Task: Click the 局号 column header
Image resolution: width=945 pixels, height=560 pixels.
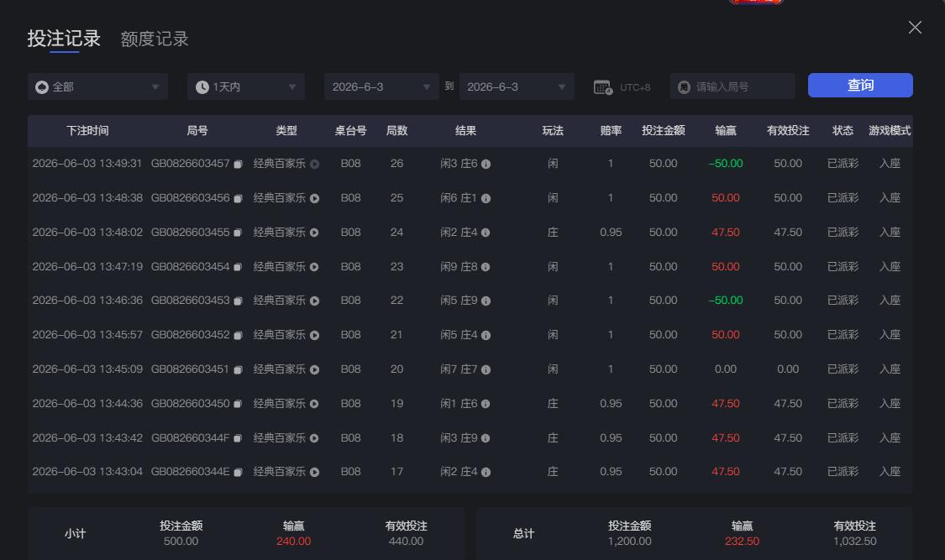Action: click(x=197, y=131)
